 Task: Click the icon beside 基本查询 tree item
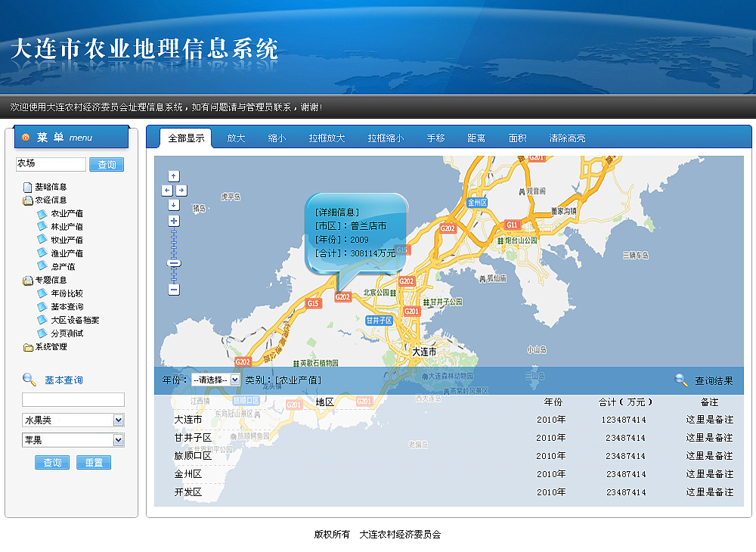tap(42, 306)
